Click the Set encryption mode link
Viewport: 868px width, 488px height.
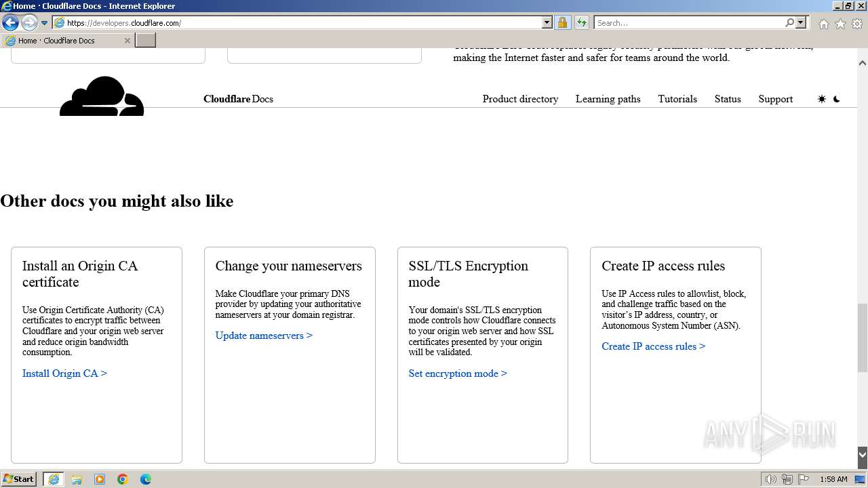coord(458,373)
